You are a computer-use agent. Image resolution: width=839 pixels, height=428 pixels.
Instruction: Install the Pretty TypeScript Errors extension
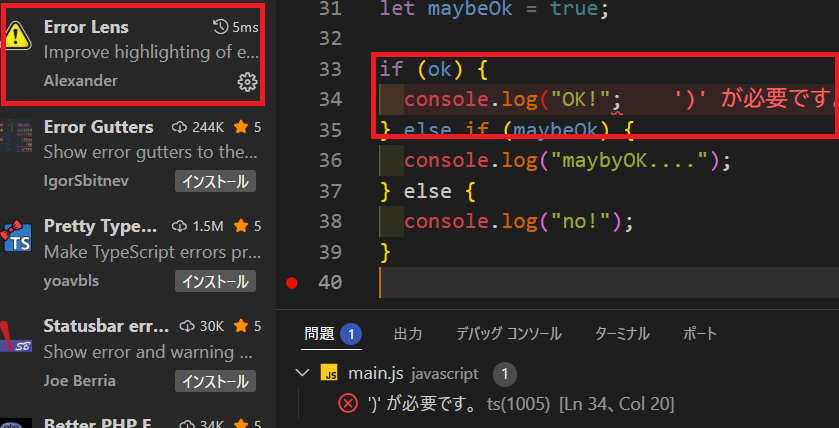[215, 281]
